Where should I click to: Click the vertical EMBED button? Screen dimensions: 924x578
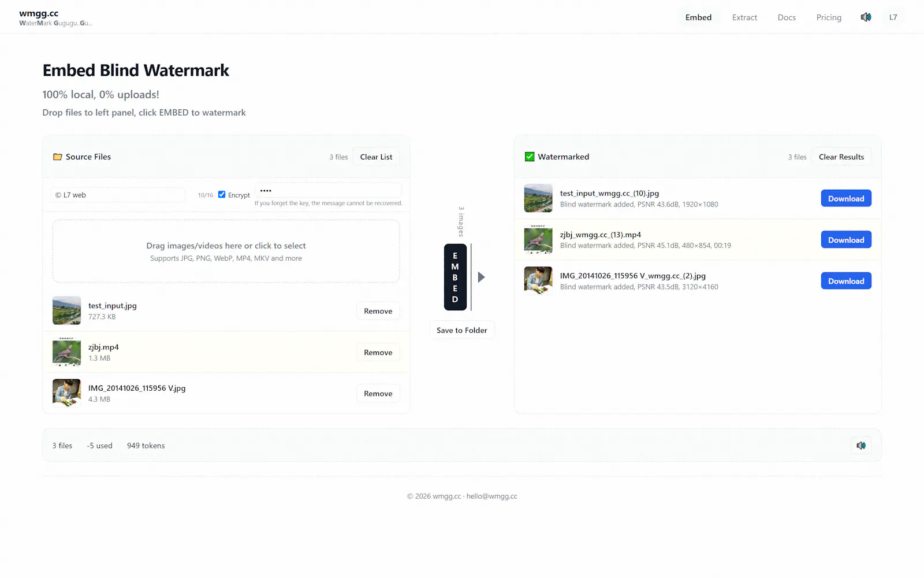tap(455, 277)
